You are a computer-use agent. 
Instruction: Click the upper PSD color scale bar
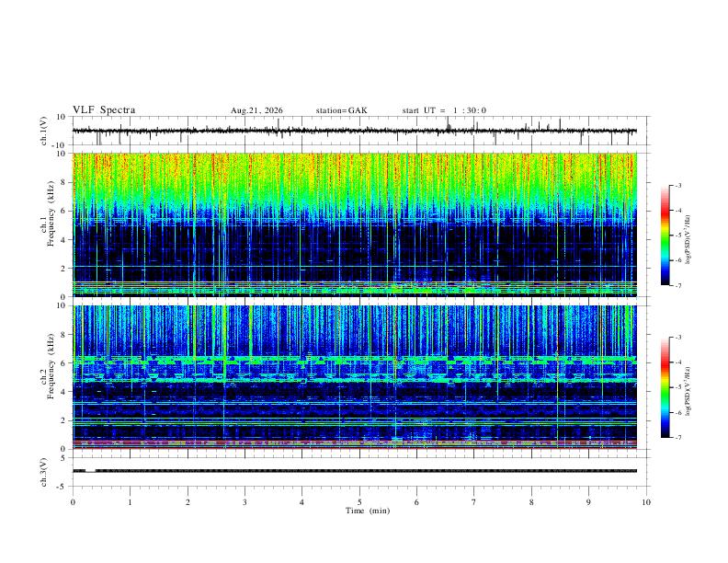(665, 236)
